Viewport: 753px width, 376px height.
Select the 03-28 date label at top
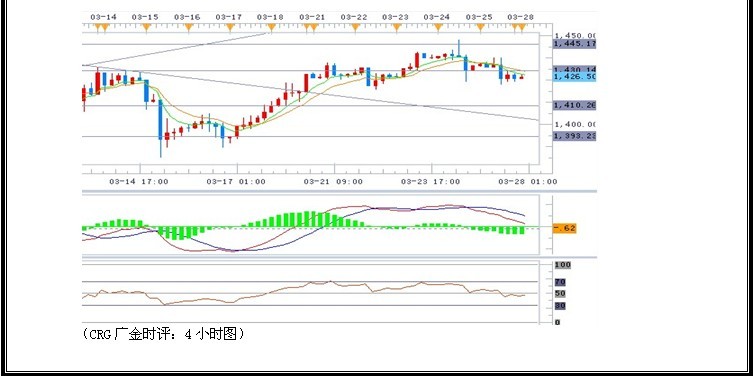point(521,17)
